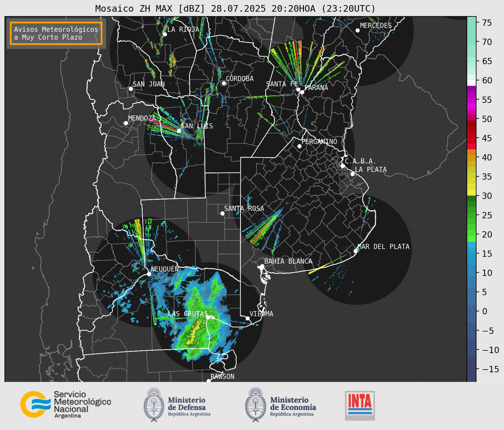The width and height of the screenshot is (504, 430).
Task: Click the 'NEUQUÉN' map label
Action: pyautogui.click(x=165, y=269)
